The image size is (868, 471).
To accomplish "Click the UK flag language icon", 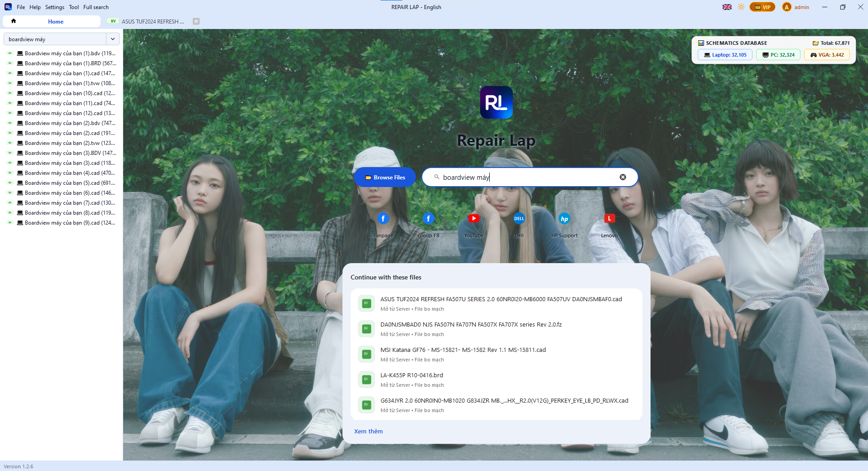I will [x=727, y=7].
